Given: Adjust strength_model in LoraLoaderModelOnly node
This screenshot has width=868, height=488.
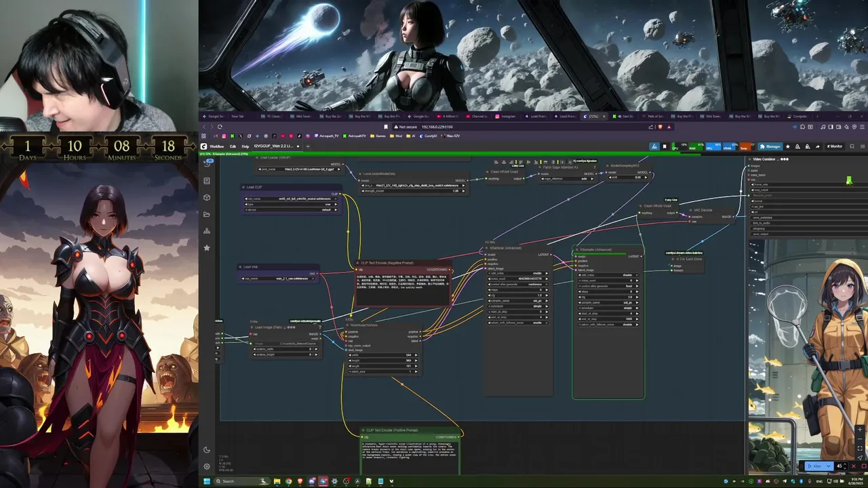Looking at the screenshot, I should coord(413,191).
